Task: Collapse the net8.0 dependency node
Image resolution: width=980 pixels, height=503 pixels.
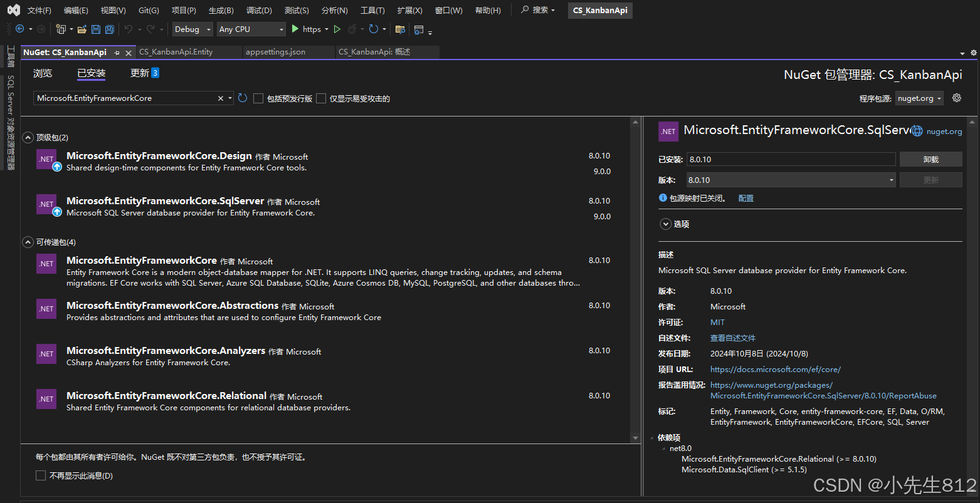Action: [664, 449]
